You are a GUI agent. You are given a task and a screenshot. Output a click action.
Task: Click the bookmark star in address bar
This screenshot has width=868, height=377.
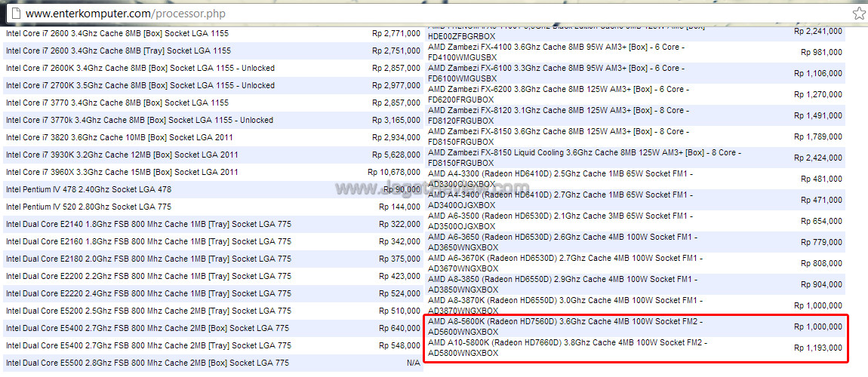[858, 14]
